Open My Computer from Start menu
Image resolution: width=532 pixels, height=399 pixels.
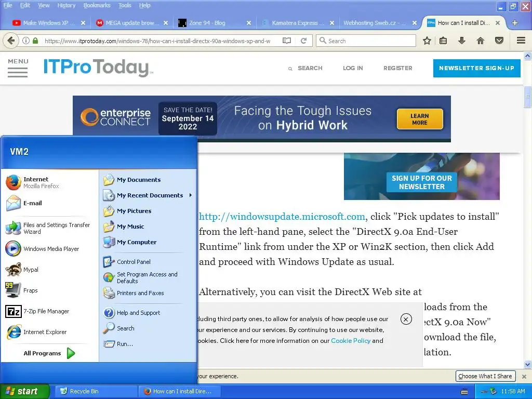(x=148, y=242)
